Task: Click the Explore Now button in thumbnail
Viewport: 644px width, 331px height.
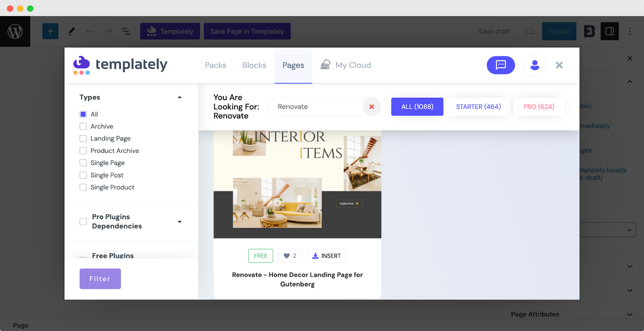Action: tap(349, 204)
